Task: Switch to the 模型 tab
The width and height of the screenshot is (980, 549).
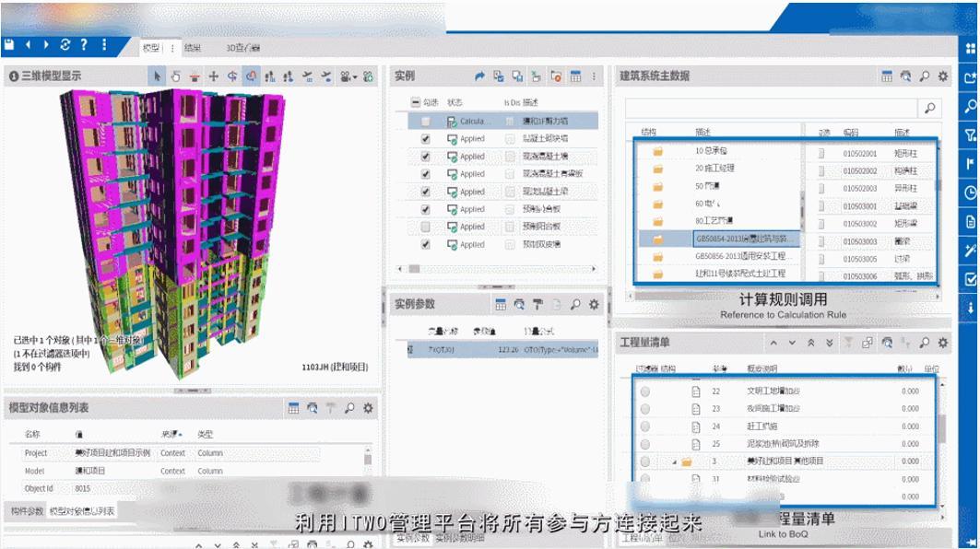Action: (152, 48)
